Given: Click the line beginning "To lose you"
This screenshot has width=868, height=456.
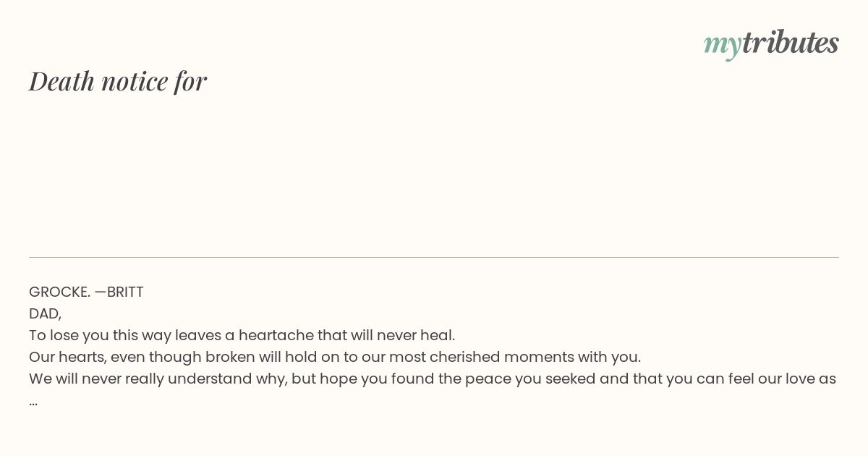Looking at the screenshot, I should (242, 336).
